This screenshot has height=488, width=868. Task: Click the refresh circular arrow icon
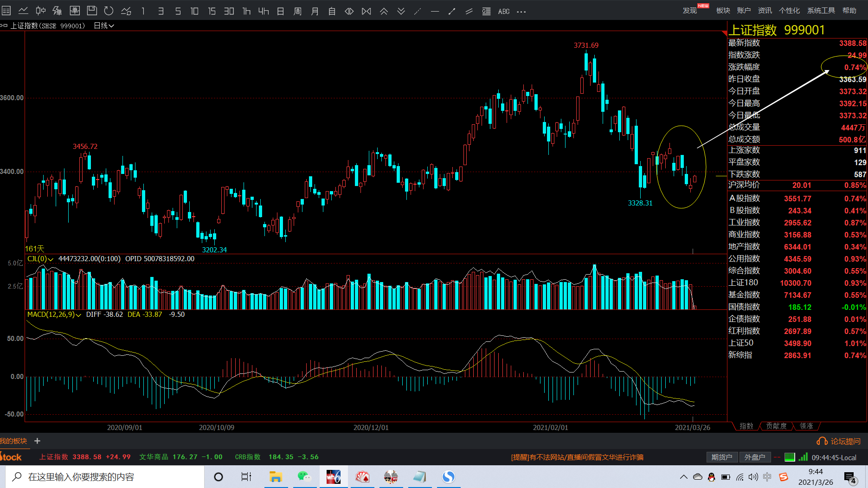click(109, 11)
